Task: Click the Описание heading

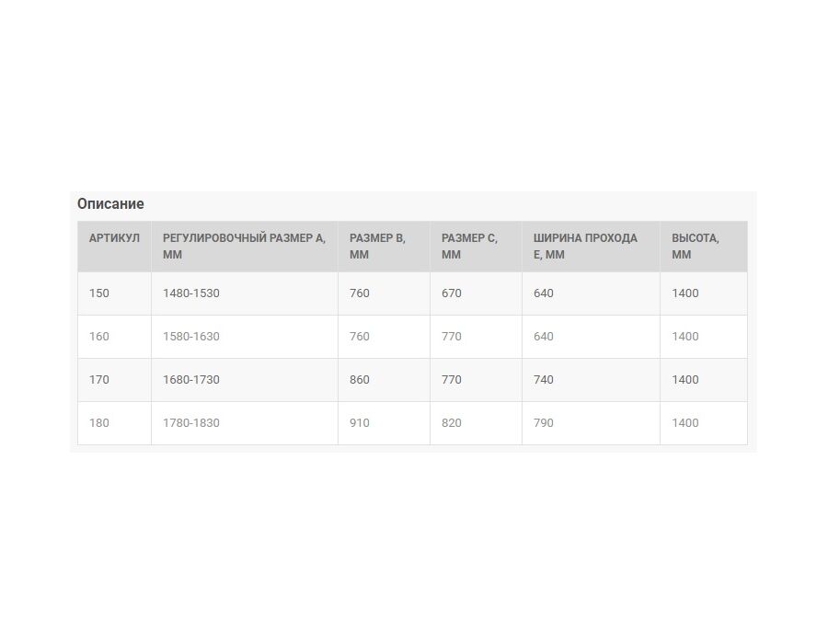Action: point(110,203)
